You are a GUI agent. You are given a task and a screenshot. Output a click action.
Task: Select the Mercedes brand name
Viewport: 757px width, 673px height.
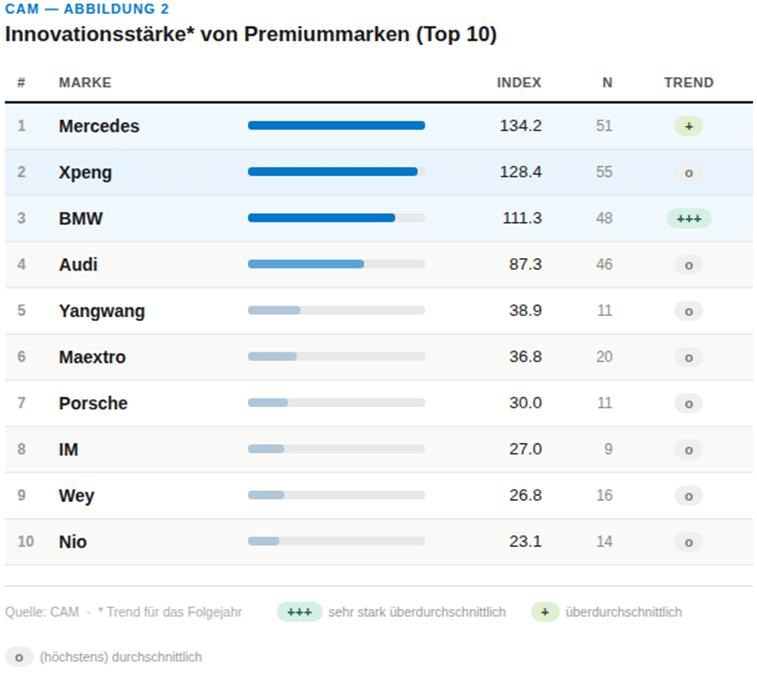pyautogui.click(x=99, y=126)
